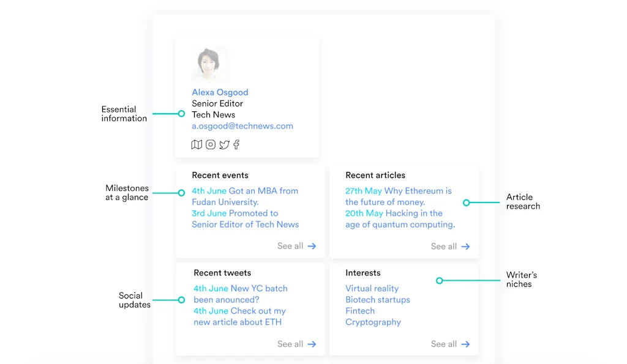
Task: Open Alexa Osgood's Instagram profile icon
Action: pos(211,144)
